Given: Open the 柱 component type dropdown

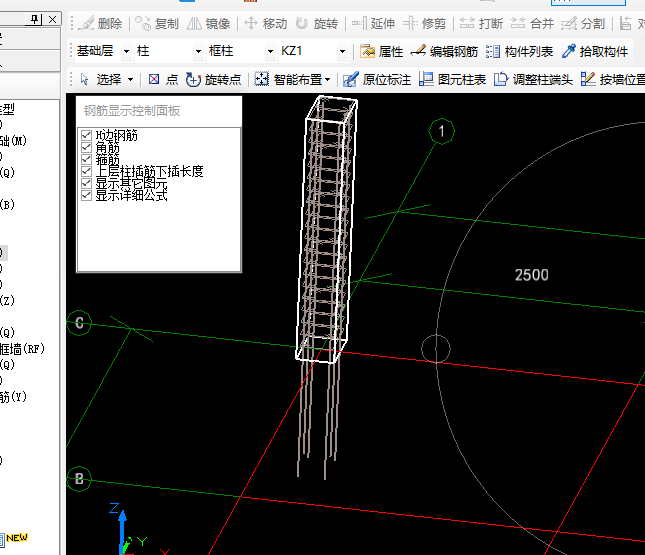Looking at the screenshot, I should (x=198, y=51).
